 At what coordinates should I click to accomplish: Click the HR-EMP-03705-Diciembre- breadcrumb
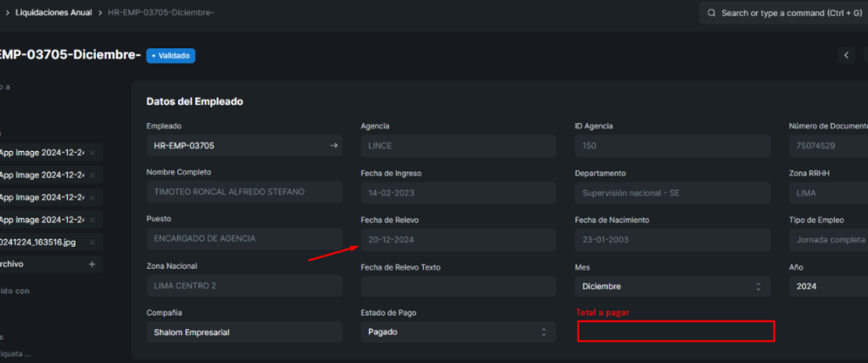pyautogui.click(x=160, y=14)
